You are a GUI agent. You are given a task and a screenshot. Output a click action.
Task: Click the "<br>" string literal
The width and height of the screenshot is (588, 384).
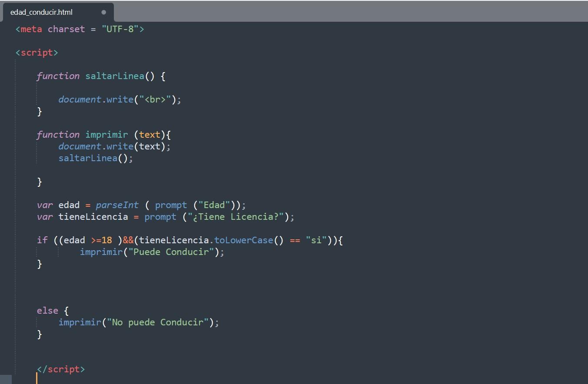click(x=155, y=99)
